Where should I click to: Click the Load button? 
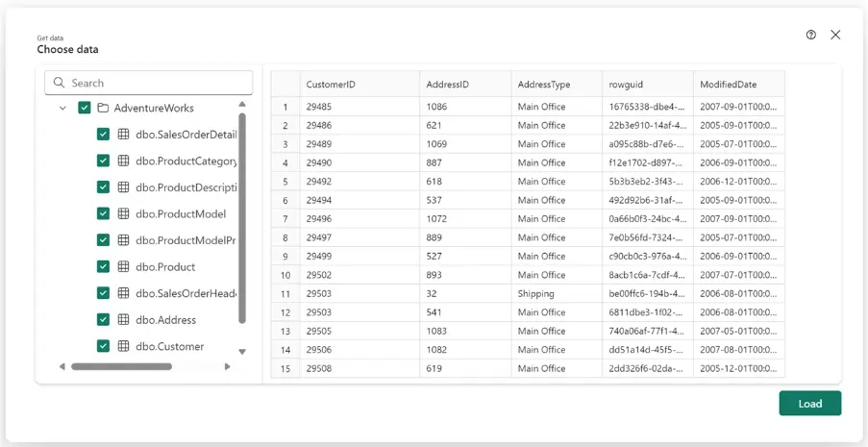point(810,403)
